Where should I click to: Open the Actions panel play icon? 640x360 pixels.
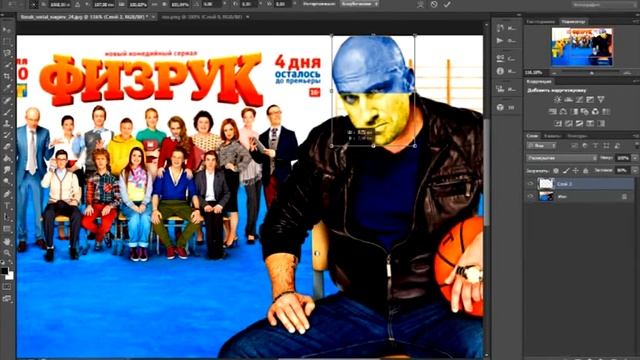pyautogui.click(x=500, y=40)
